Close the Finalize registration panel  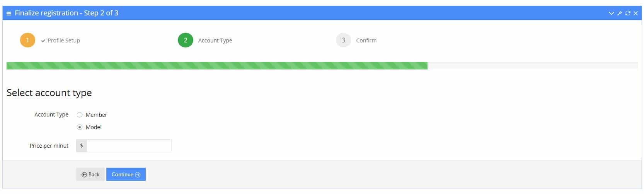coord(635,13)
